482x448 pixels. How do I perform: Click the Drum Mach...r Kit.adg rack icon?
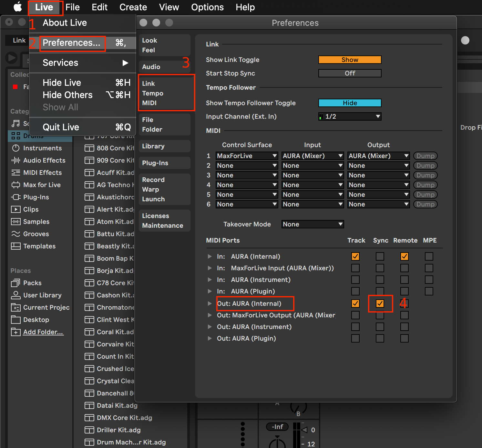(89, 442)
